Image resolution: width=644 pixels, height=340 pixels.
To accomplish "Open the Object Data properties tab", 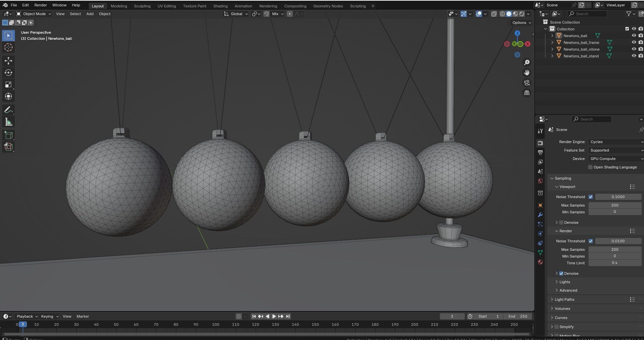I will [540, 253].
